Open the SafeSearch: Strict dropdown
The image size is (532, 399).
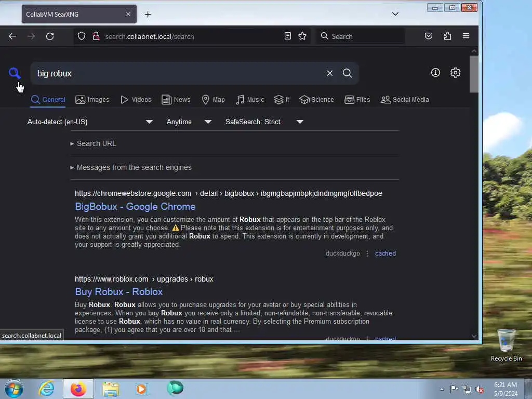click(264, 122)
